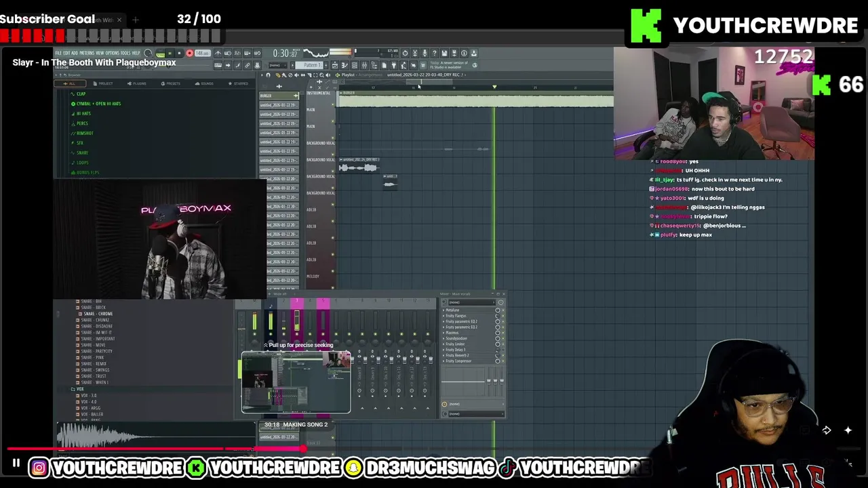Screen dimensions: 868x488
Task: Select the delete tool in Playlist toolbar
Action: tap(290, 75)
